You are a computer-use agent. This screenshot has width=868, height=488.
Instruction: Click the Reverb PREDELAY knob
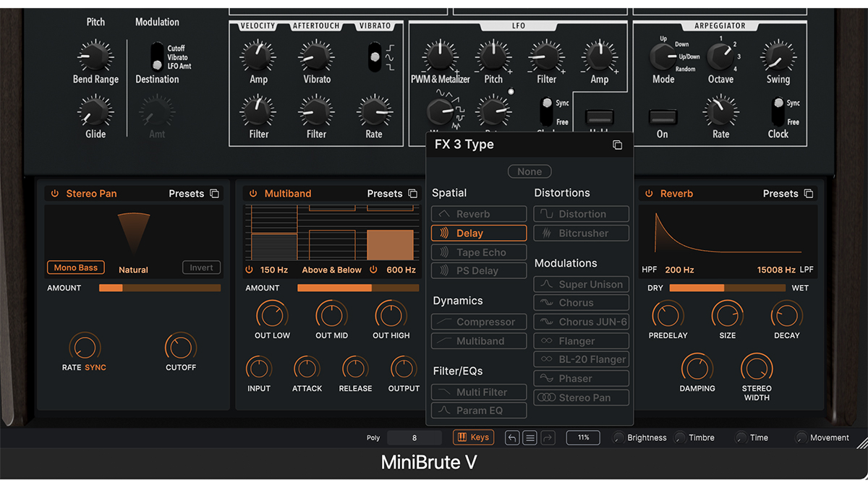point(668,315)
